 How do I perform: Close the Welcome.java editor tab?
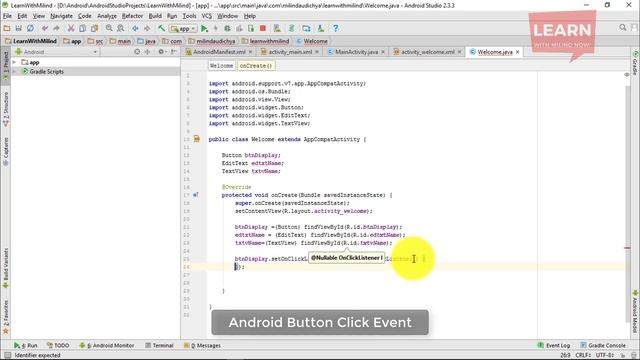(x=518, y=52)
